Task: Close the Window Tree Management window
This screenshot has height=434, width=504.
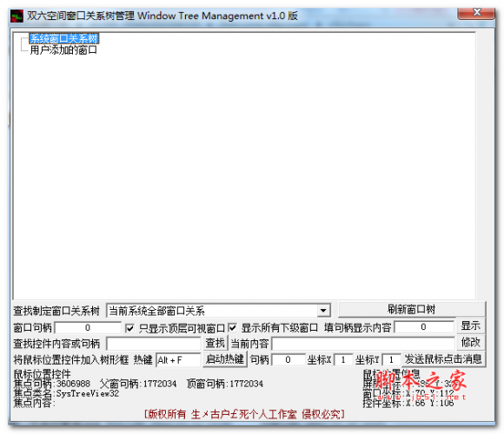Action: (476, 13)
